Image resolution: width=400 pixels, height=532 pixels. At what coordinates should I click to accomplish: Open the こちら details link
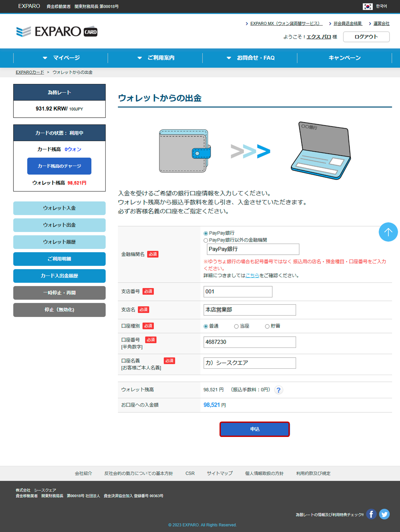click(252, 276)
